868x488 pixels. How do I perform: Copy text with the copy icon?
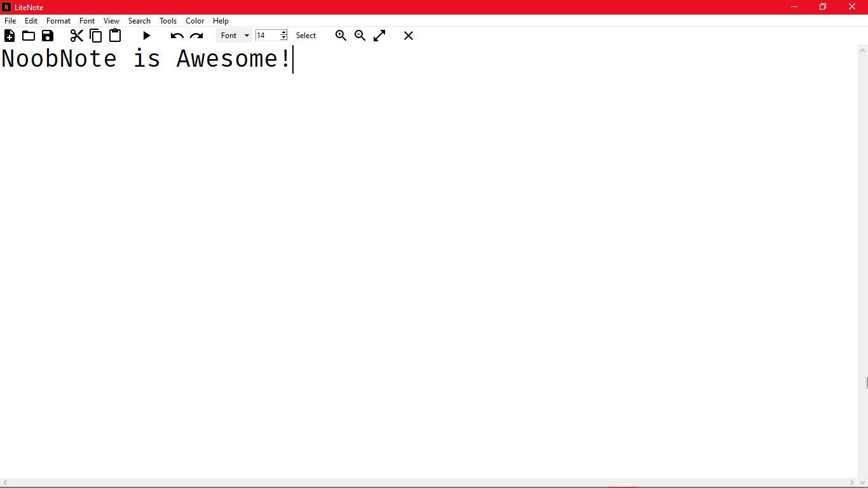(x=96, y=36)
